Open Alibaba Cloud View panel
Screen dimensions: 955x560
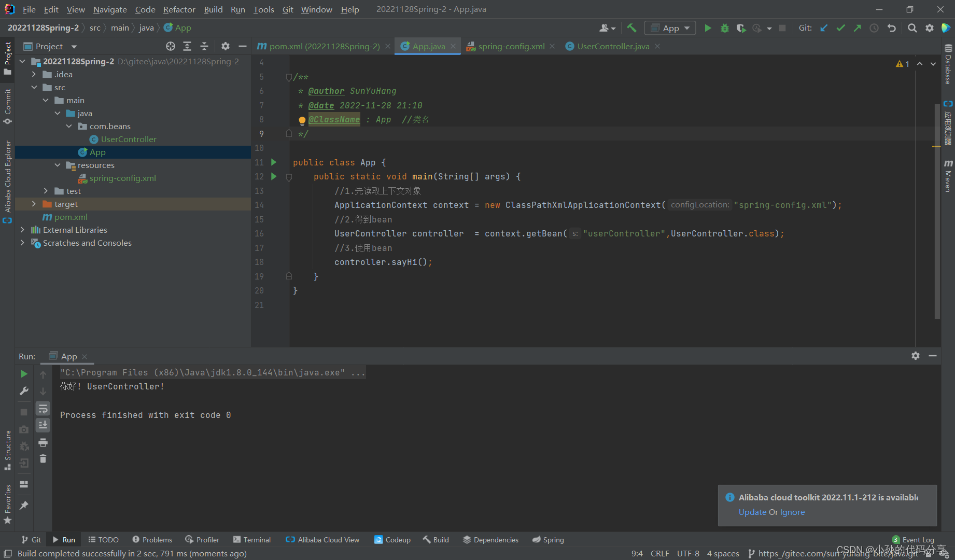[x=322, y=540]
